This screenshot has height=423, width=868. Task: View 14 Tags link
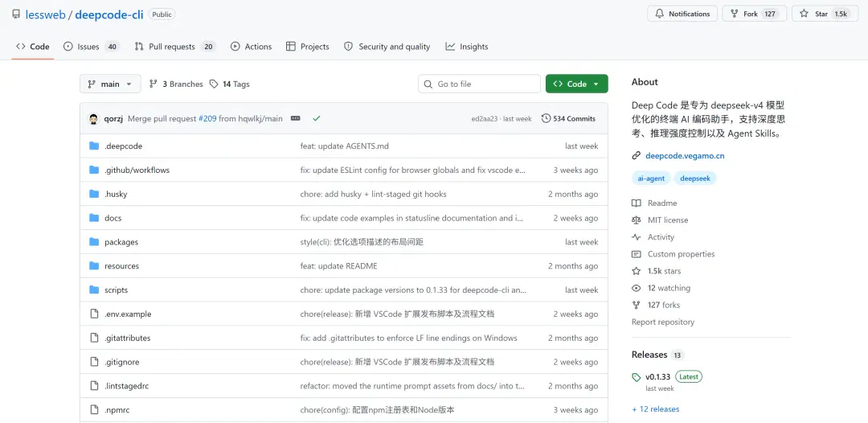coord(230,84)
